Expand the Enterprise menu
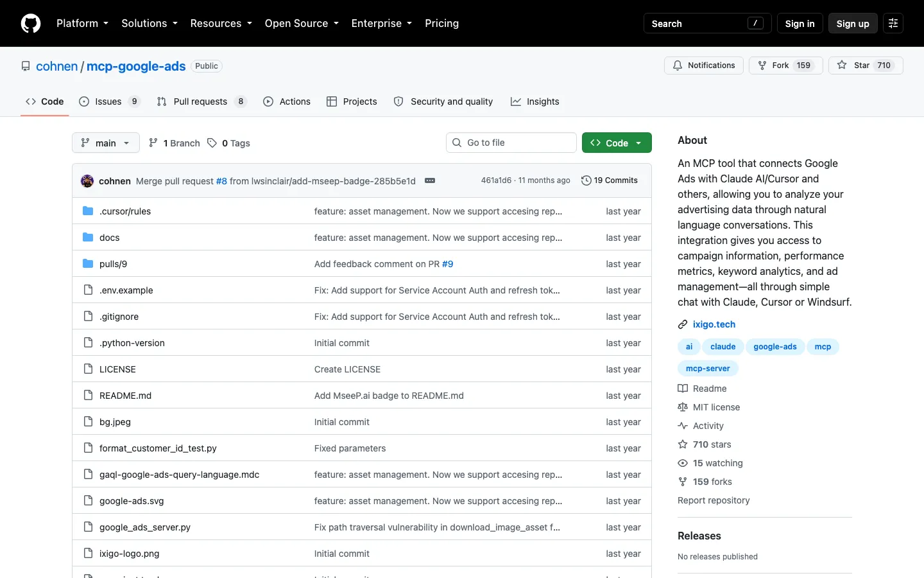The height and width of the screenshot is (578, 924). [382, 23]
